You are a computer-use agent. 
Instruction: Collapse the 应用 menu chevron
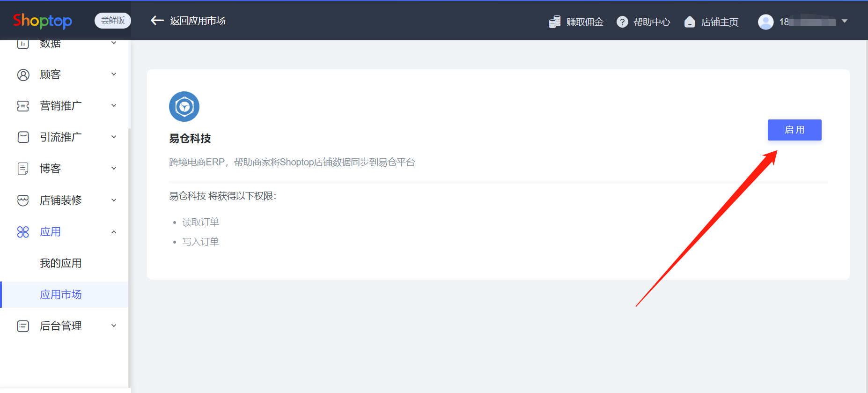coord(114,232)
